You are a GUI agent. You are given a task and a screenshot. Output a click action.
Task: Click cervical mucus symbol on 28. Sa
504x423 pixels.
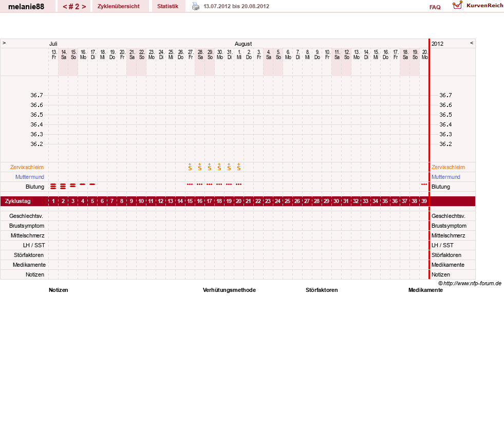click(200, 167)
